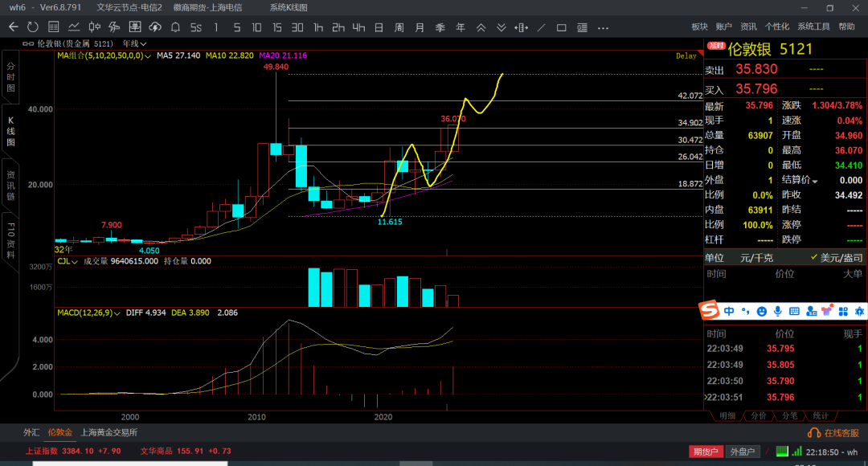Viewport: 868px width, 466px height.
Task: Expand the 结算价 dropdown arrow
Action: pos(815,182)
